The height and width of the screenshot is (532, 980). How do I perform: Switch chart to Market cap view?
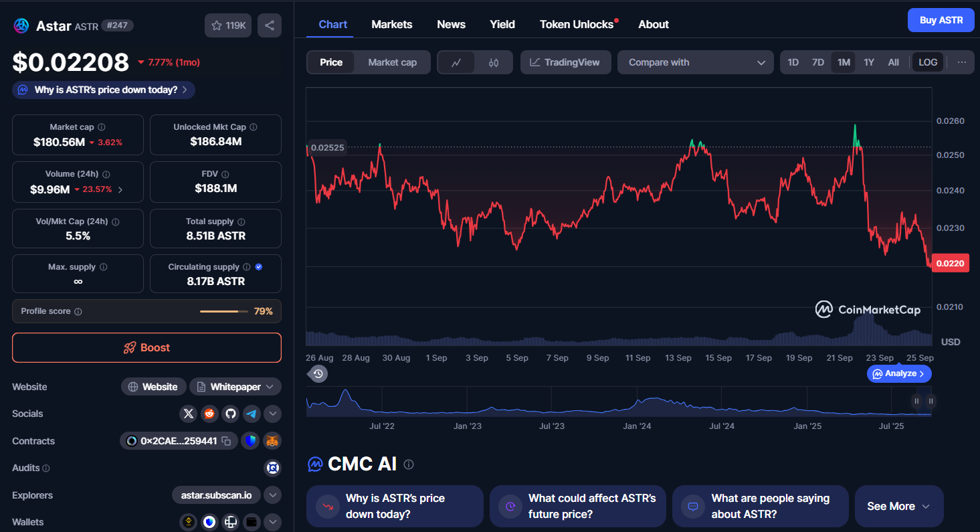click(392, 62)
